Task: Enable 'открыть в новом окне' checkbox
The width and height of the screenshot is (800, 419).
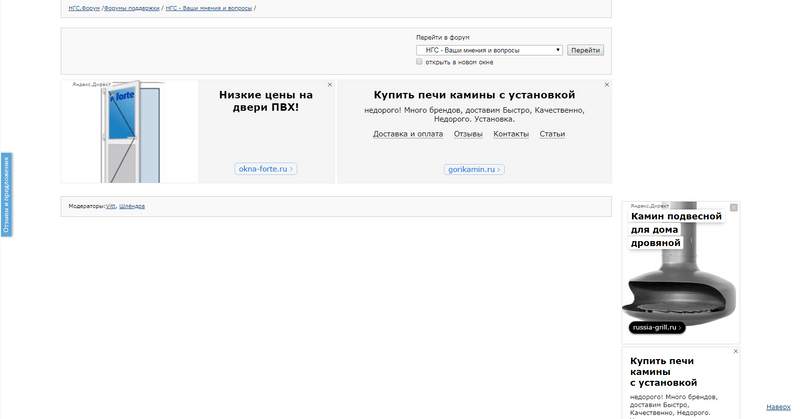Action: [x=420, y=62]
